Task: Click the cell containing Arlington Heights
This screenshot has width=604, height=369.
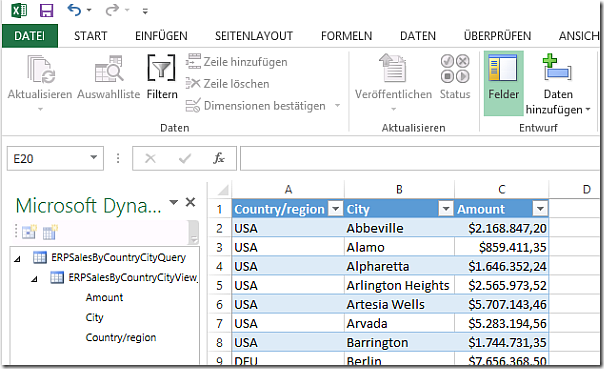Action: [x=399, y=285]
